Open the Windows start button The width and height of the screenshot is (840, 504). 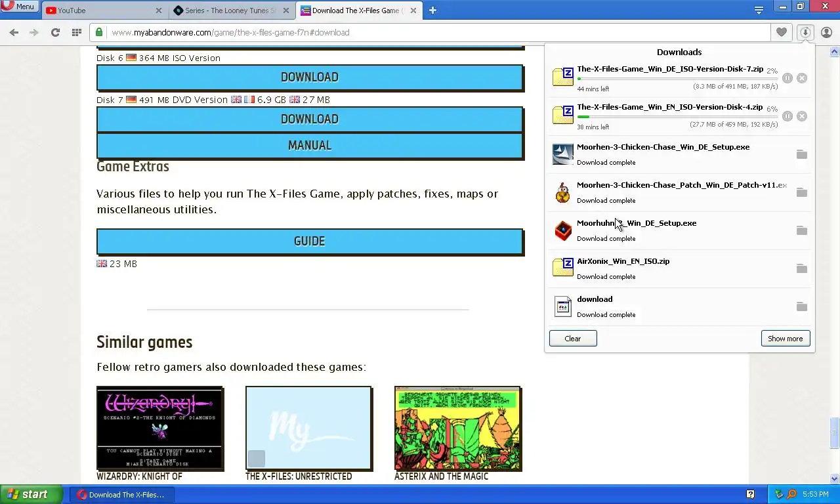[x=31, y=494]
